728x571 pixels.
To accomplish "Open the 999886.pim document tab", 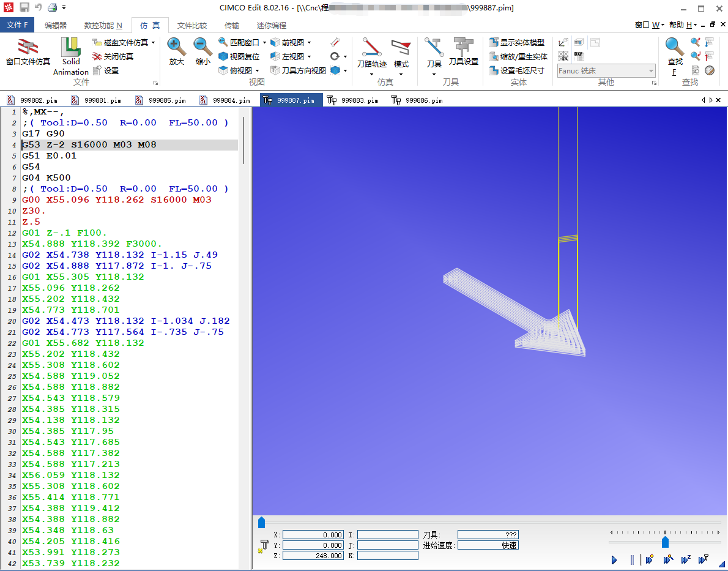I will pos(417,100).
